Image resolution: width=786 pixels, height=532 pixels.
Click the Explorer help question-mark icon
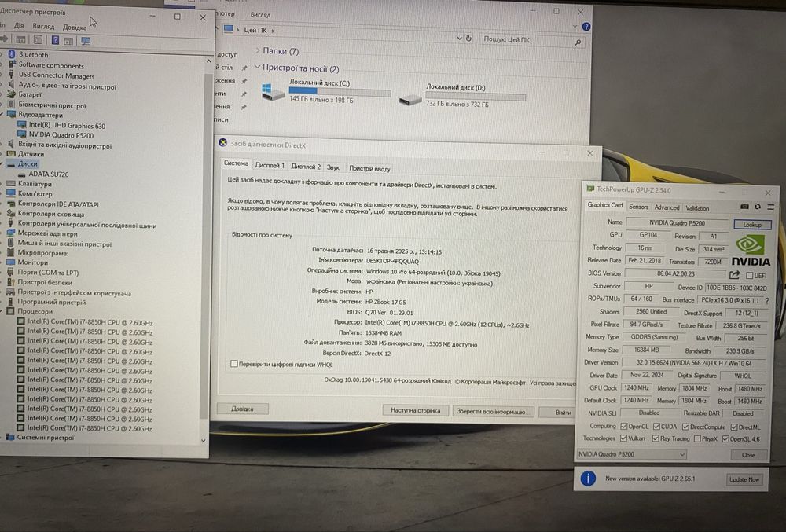tap(586, 26)
